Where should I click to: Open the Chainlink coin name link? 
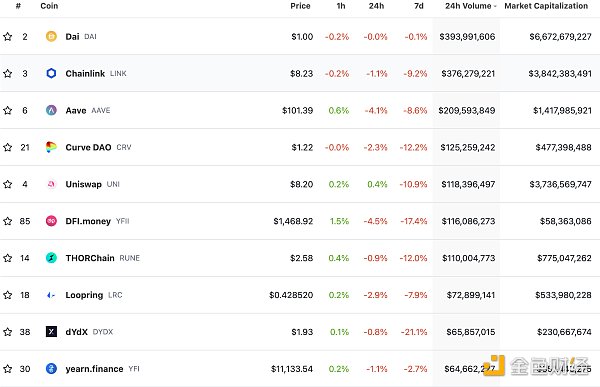[85, 73]
